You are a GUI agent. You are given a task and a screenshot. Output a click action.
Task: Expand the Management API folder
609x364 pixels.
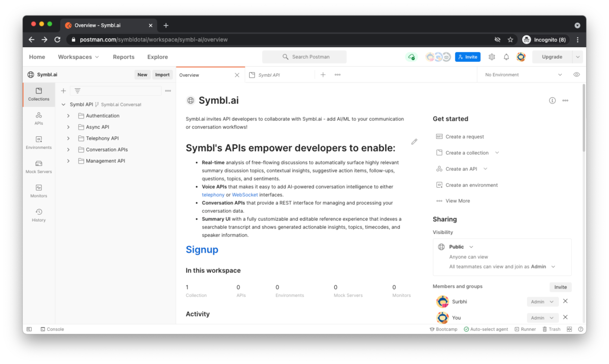coord(68,161)
